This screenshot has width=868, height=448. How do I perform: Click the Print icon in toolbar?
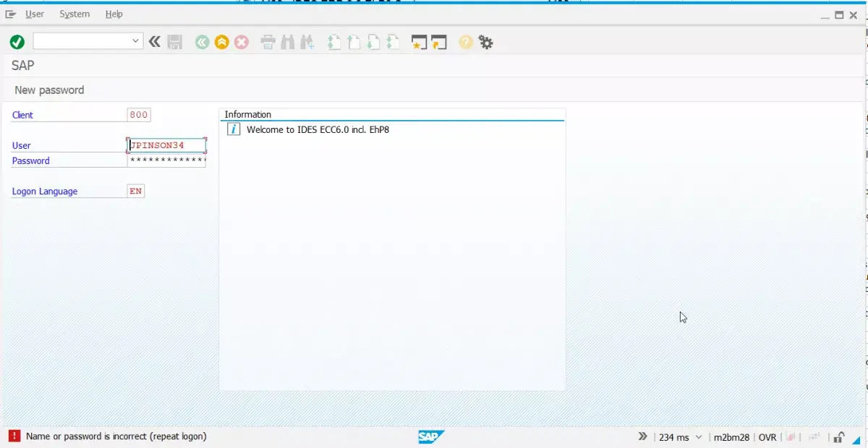click(268, 42)
